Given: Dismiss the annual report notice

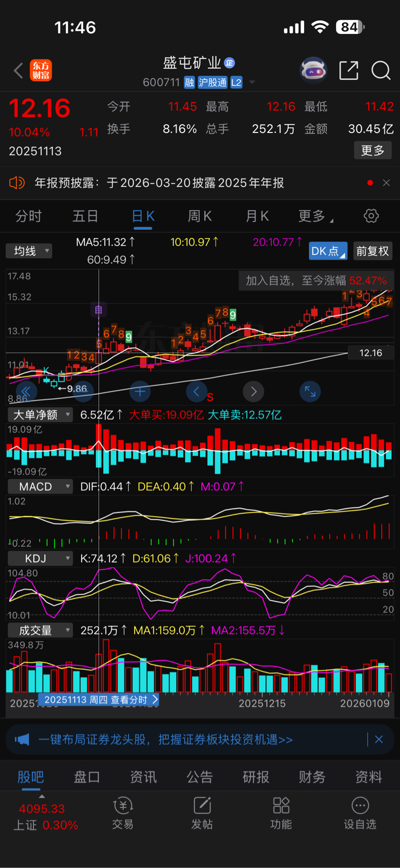Looking at the screenshot, I should (386, 183).
